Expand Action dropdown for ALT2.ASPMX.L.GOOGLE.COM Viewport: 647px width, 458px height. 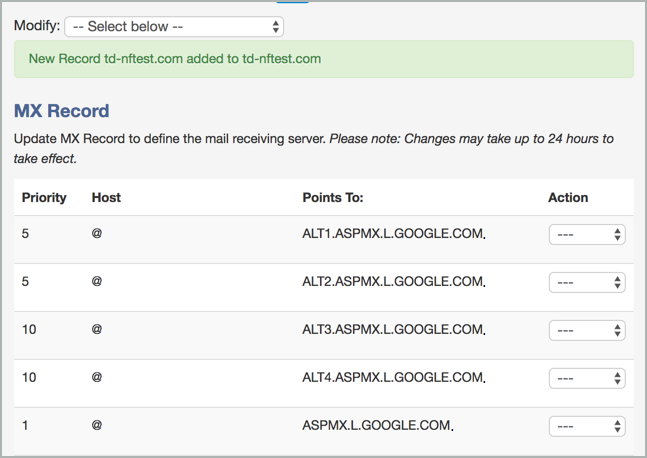587,282
